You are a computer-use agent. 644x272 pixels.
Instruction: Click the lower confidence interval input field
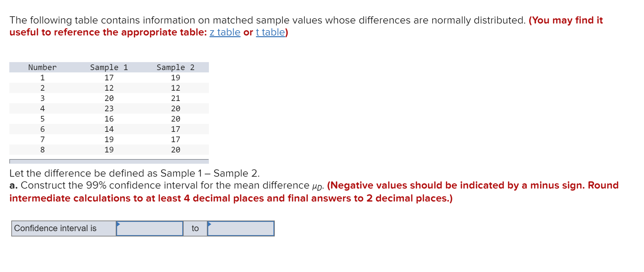[x=150, y=228]
